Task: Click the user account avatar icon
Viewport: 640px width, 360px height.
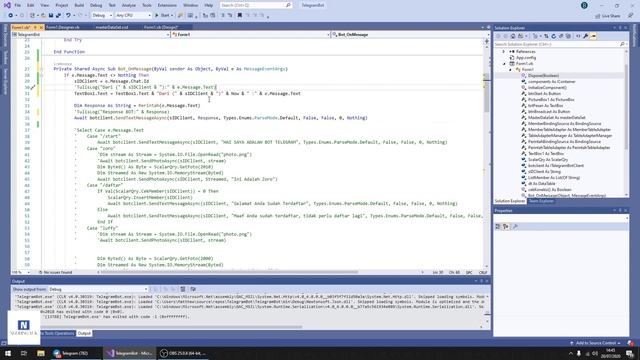Action: click(584, 5)
